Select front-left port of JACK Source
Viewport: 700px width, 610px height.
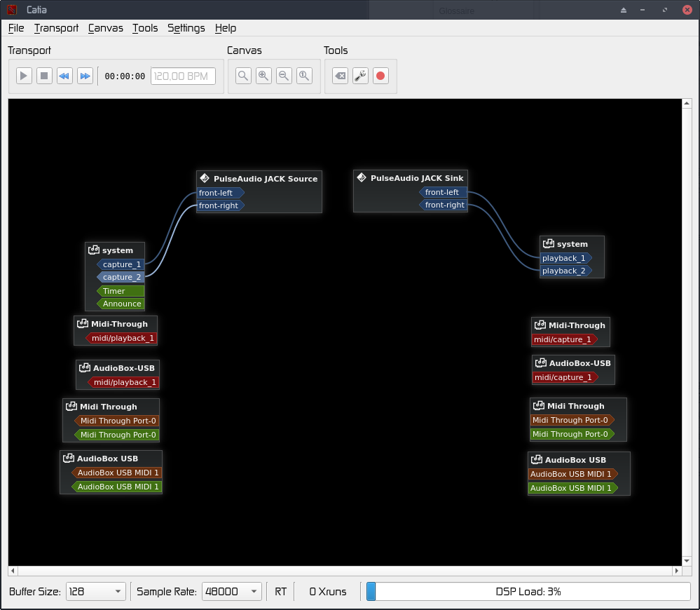(x=221, y=193)
